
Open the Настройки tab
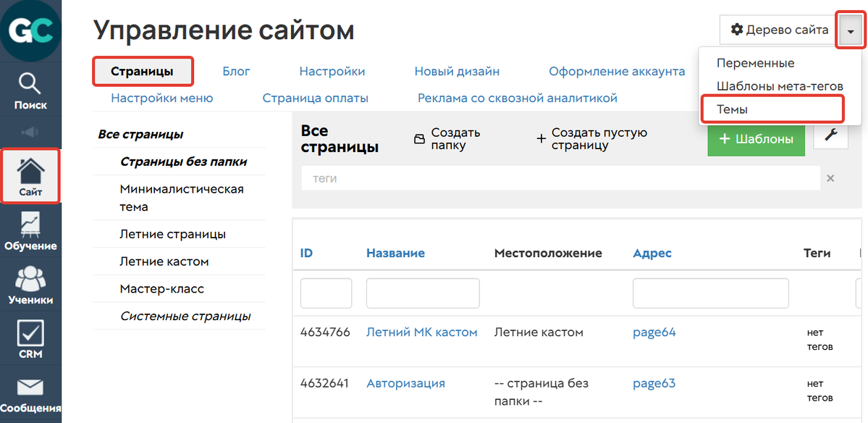pyautogui.click(x=332, y=72)
